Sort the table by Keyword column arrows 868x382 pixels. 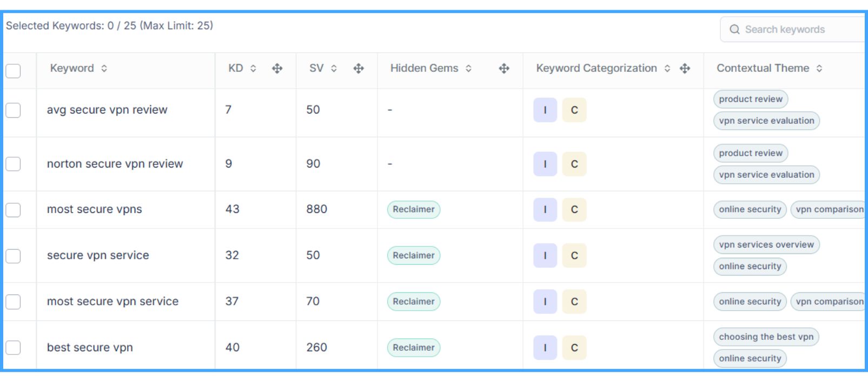point(104,69)
